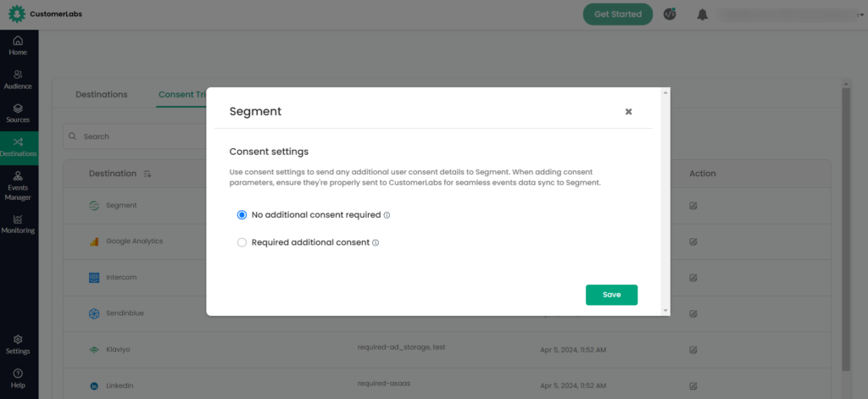Click the required-ad_storage, test value
This screenshot has width=868, height=399.
click(x=402, y=347)
